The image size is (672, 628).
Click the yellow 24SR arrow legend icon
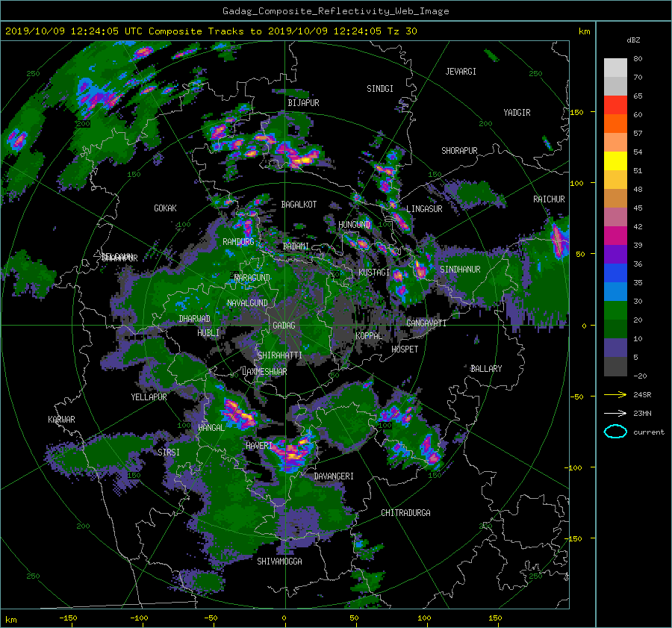point(615,394)
